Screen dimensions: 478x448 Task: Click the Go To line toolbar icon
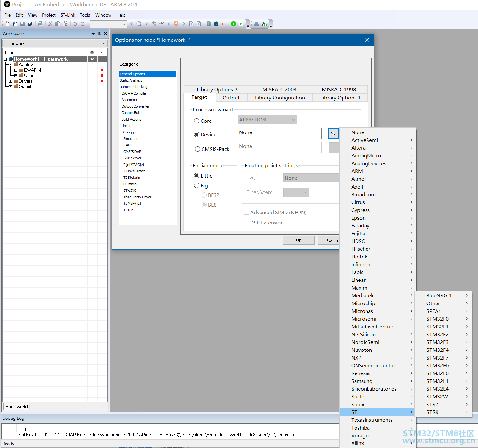(161, 24)
